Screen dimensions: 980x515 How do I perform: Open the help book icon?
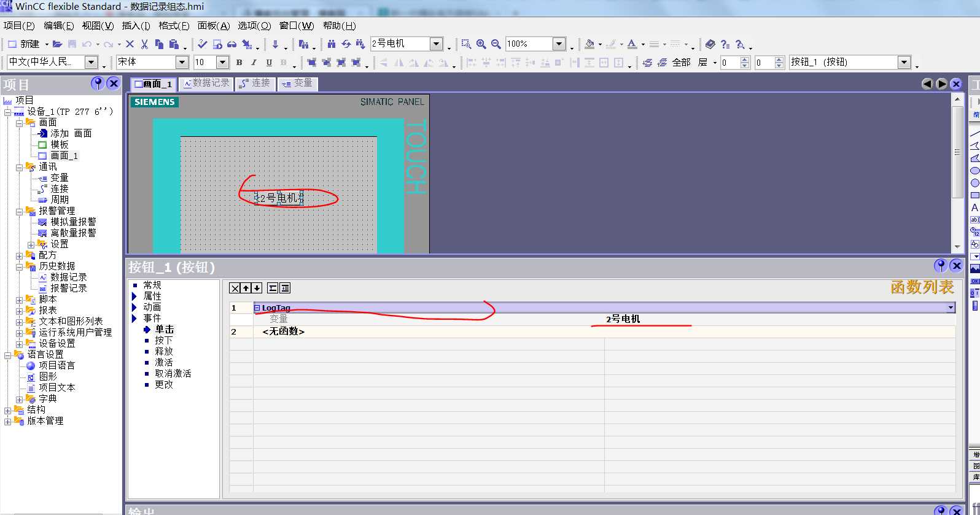pyautogui.click(x=710, y=44)
